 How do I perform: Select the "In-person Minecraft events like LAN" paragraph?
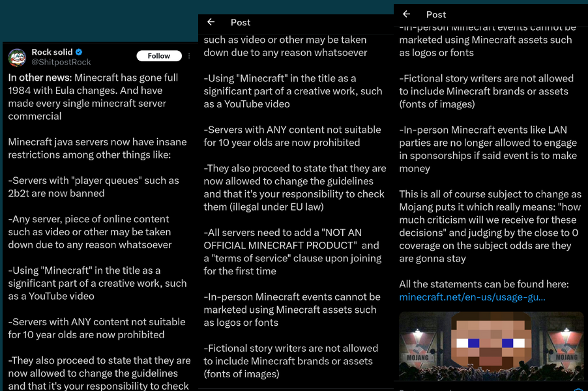(488, 149)
